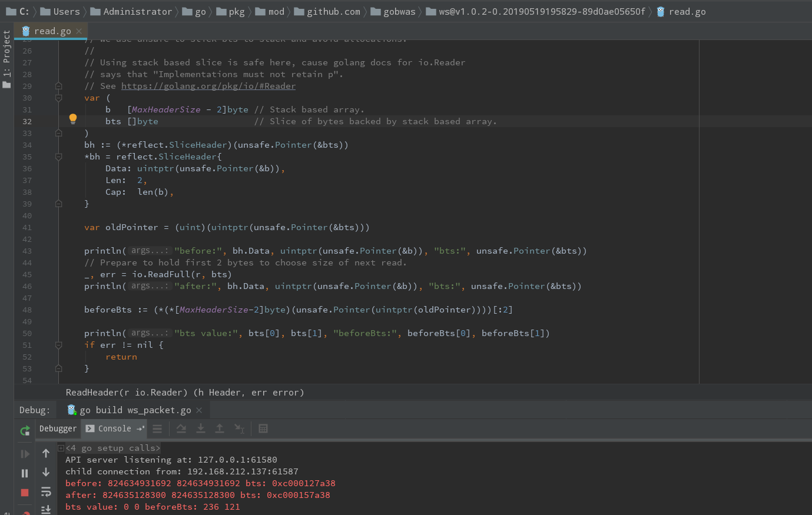812x515 pixels.
Task: Step over the current line
Action: click(182, 428)
